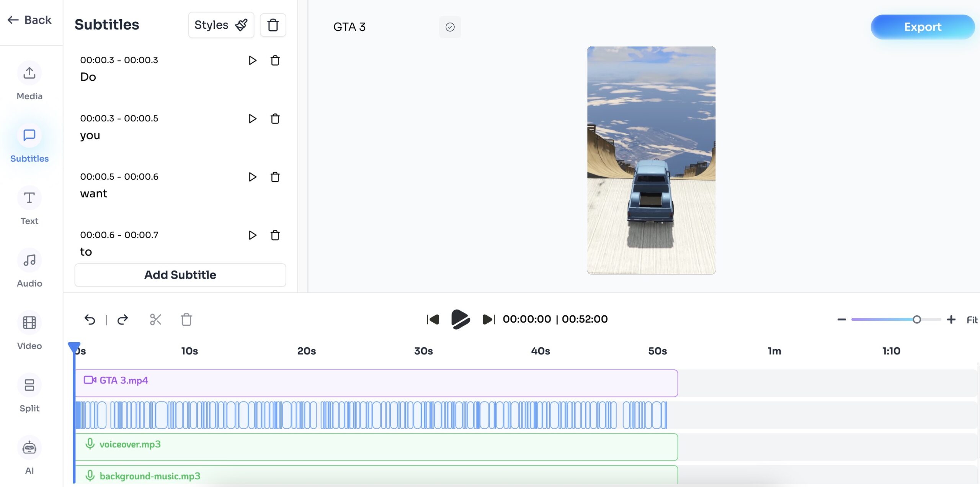Viewport: 980px width, 487px height.
Task: Delete the 'you' subtitle
Action: tap(275, 118)
